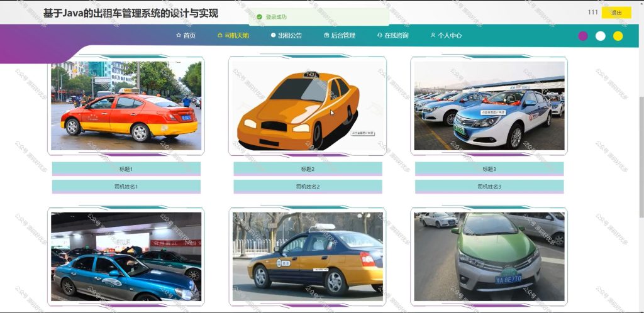Click the vertical page scrollbar
Screen dimensions: 644x313
tap(641, 156)
